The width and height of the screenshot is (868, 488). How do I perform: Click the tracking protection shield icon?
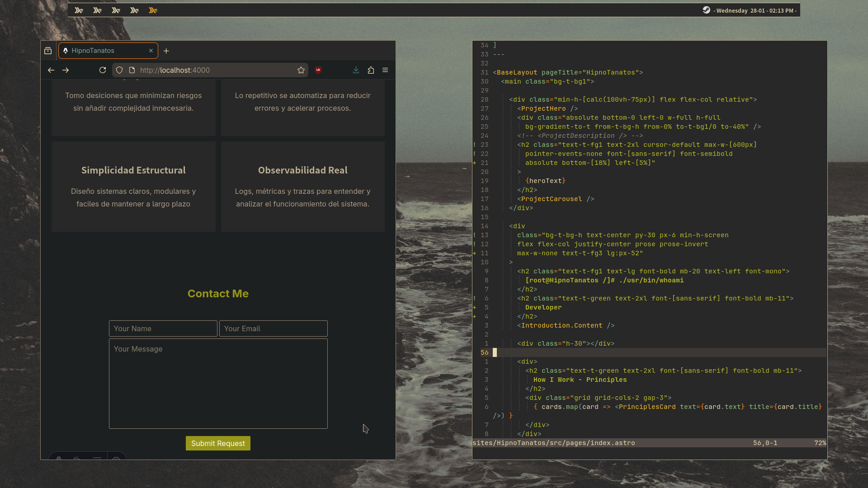point(119,70)
